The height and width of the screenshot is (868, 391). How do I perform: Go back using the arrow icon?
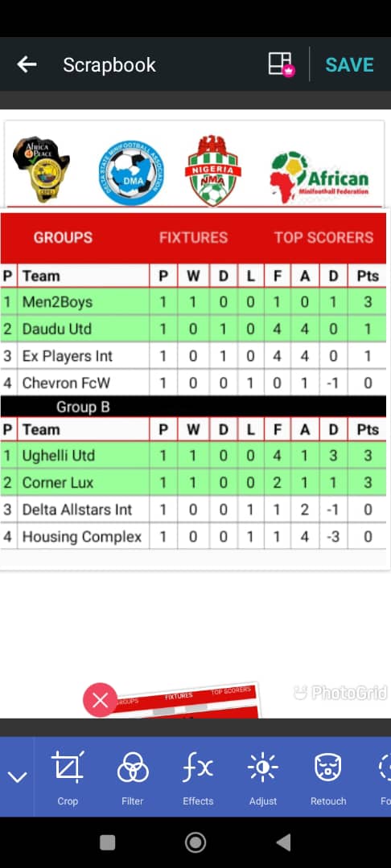coord(27,65)
